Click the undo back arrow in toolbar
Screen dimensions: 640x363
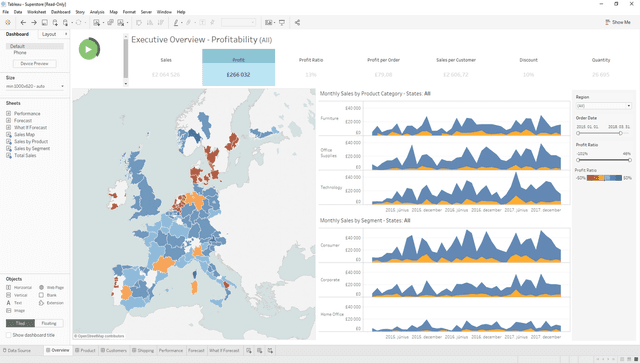pyautogui.click(x=23, y=22)
